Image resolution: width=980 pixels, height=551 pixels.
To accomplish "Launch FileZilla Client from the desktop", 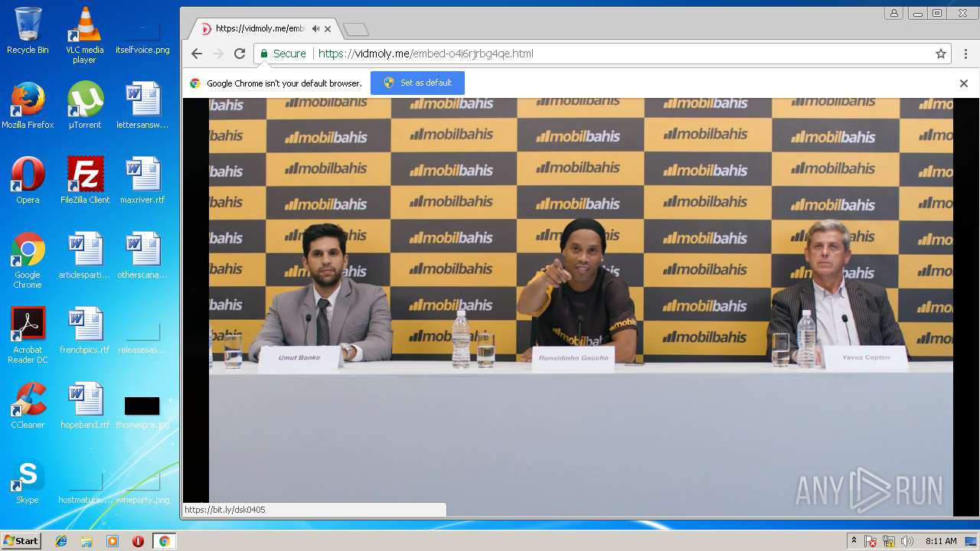I will click(84, 180).
